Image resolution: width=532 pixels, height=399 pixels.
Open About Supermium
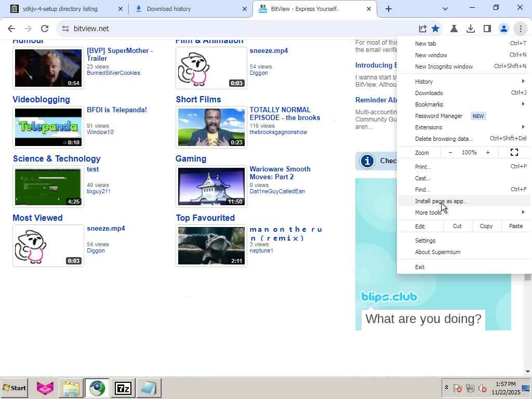tap(464, 252)
